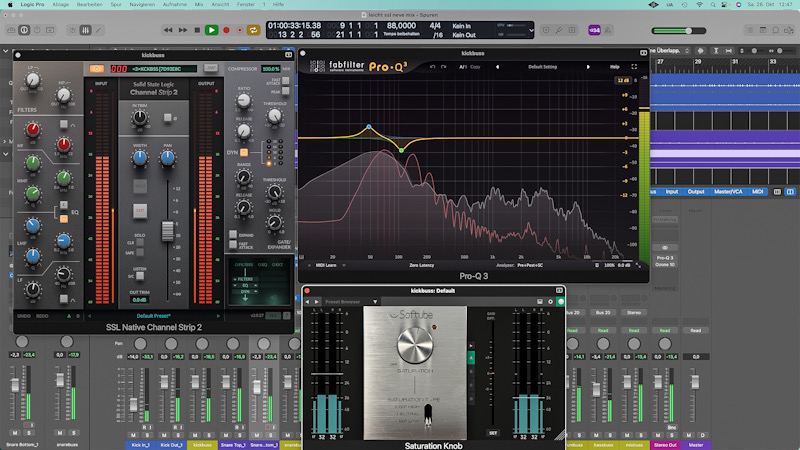Enable compressor FAST ATTACK switch in SSL
Image resolution: width=800 pixels, height=450 pixels.
point(286,81)
